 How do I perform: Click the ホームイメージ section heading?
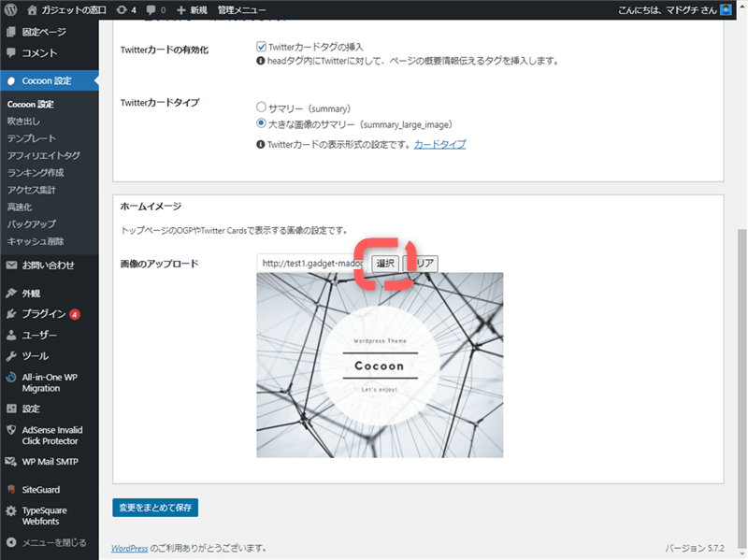point(151,206)
